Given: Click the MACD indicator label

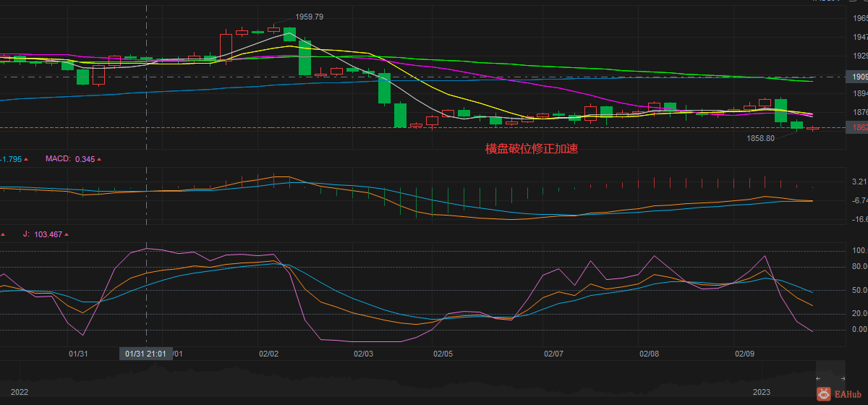Looking at the screenshot, I should tap(57, 158).
